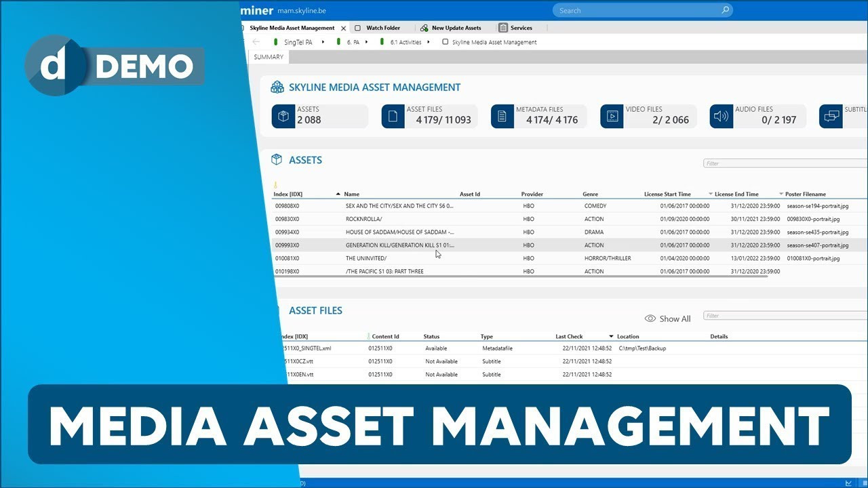Select THE UNINVITED/ asset row
Viewport: 868px width, 488px height.
[570, 258]
